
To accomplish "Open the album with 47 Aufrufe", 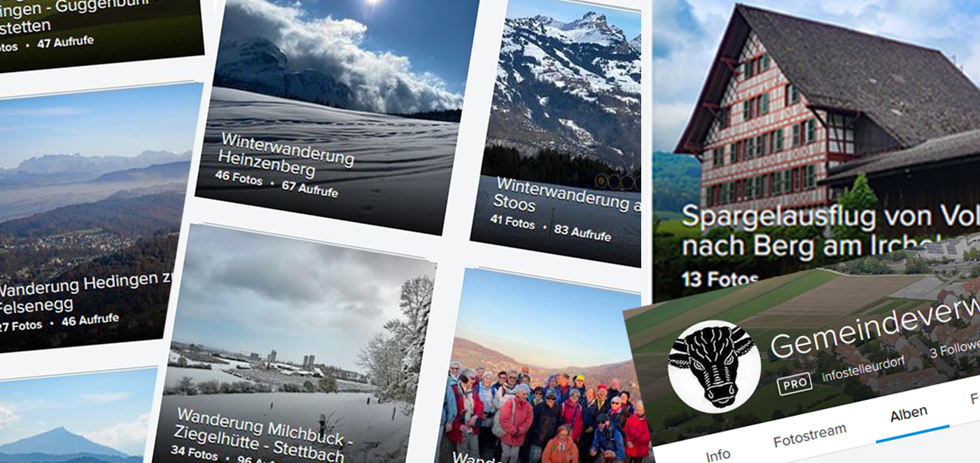I will 98,32.
